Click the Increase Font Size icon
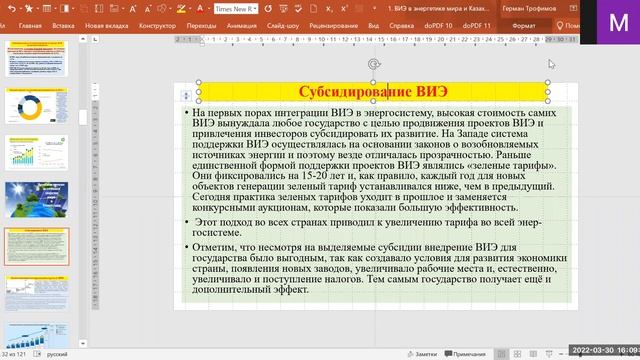The image size is (640, 360). point(133,9)
